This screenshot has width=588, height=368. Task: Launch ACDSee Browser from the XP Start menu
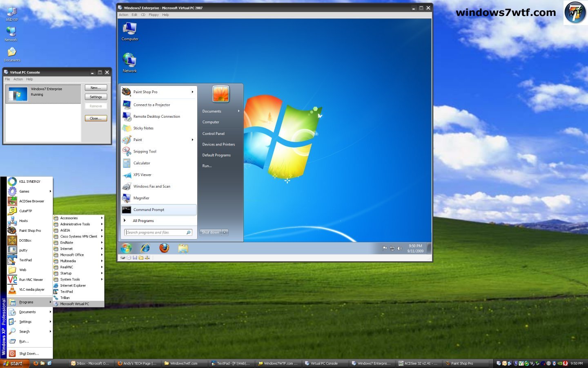[x=29, y=201]
